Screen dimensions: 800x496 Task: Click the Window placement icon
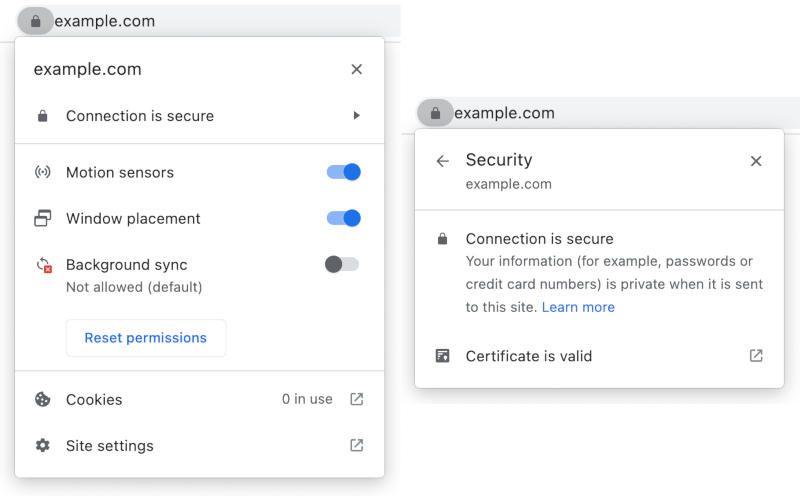coord(43,218)
